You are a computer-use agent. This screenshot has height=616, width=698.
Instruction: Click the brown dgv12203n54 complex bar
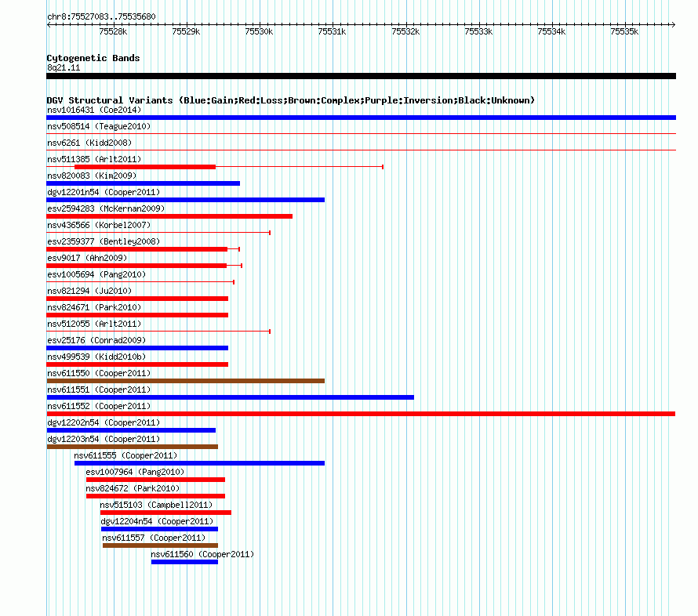pyautogui.click(x=133, y=447)
